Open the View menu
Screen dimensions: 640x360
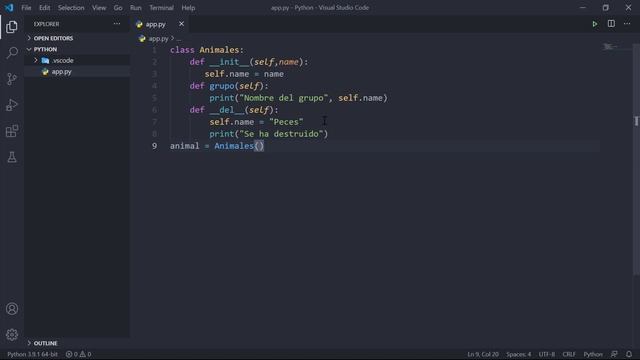[x=99, y=8]
